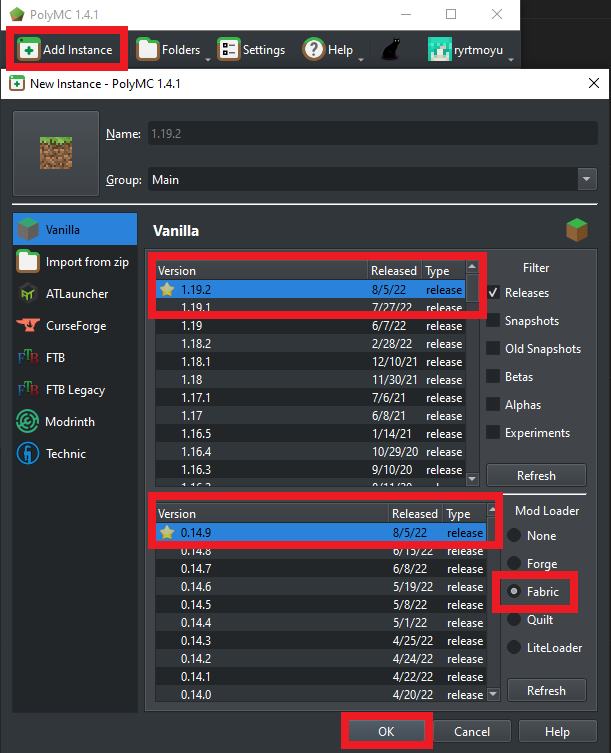Enable the Alphas filter checkbox

pos(493,404)
